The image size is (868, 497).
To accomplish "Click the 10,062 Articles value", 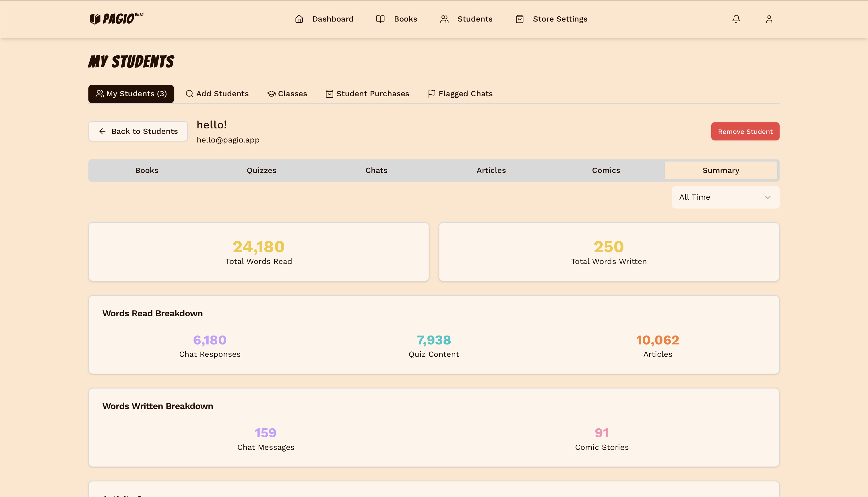I will (658, 340).
